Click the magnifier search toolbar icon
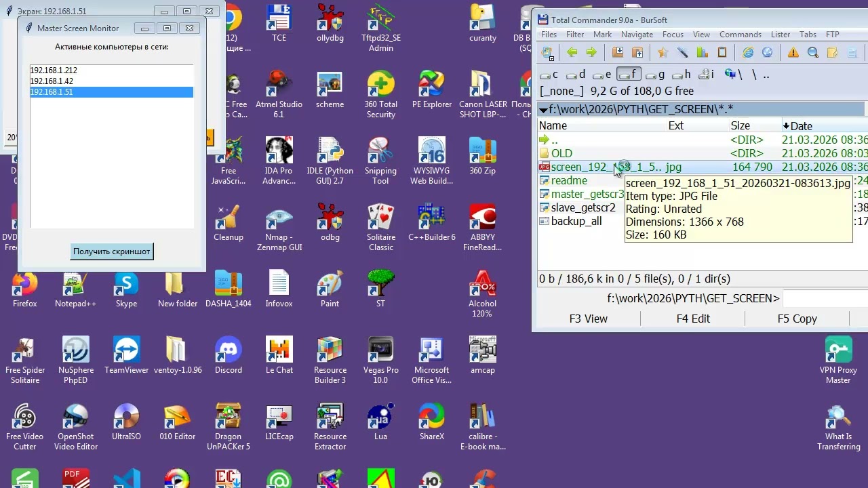 point(813,53)
